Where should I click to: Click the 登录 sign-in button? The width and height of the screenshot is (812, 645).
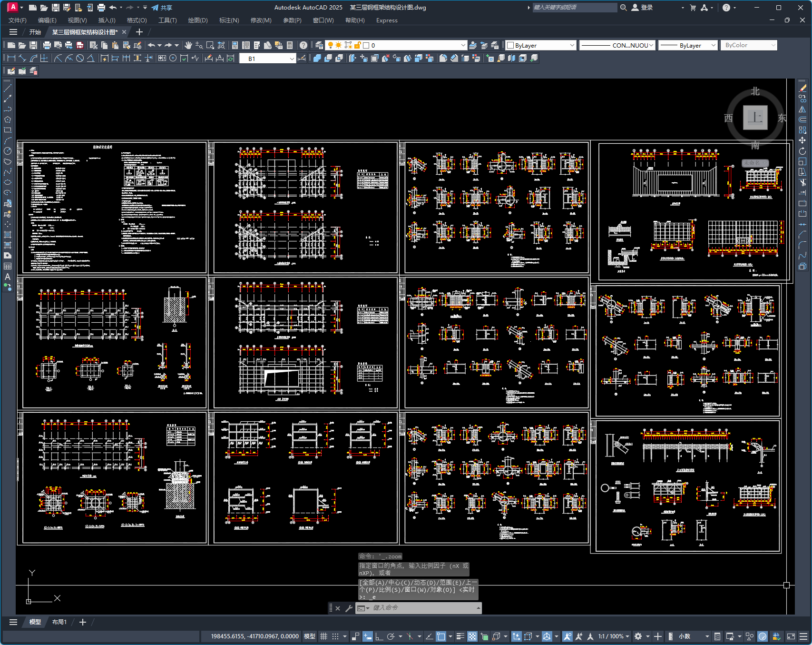click(x=642, y=8)
